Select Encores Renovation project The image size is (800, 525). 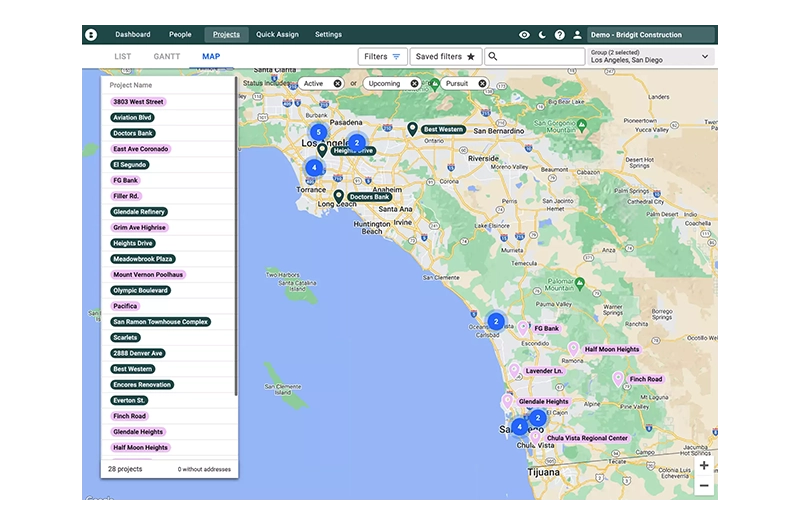(142, 385)
